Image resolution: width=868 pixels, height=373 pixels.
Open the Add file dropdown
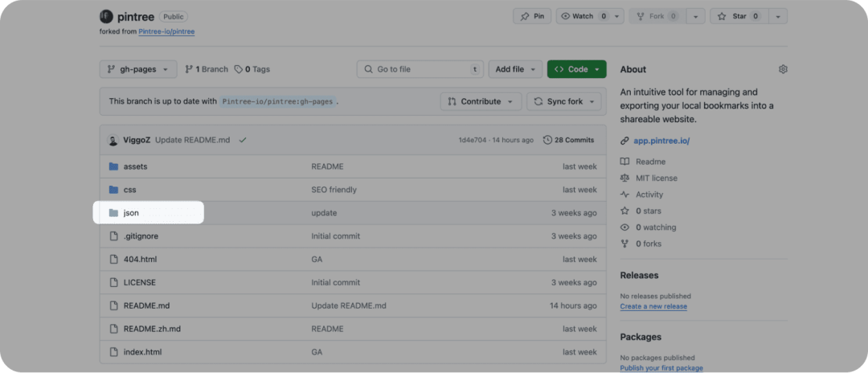point(515,69)
